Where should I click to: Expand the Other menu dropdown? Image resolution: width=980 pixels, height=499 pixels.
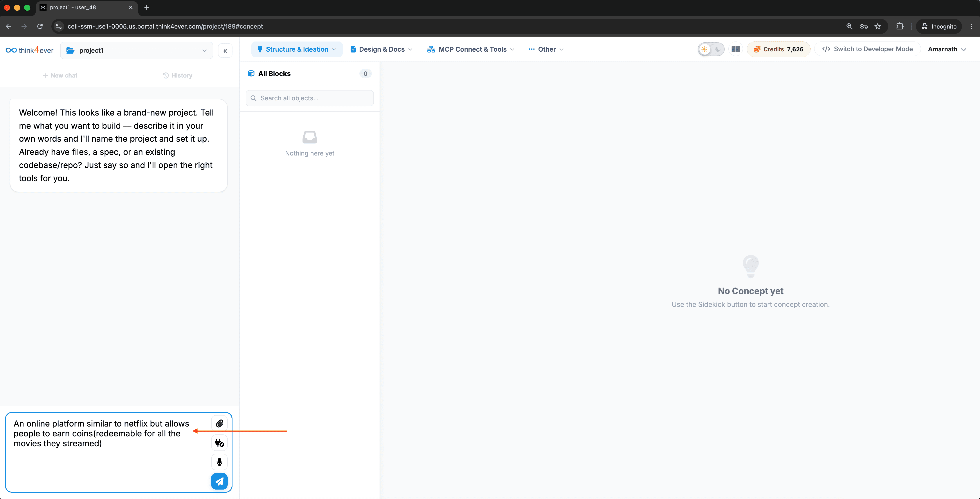coord(546,49)
